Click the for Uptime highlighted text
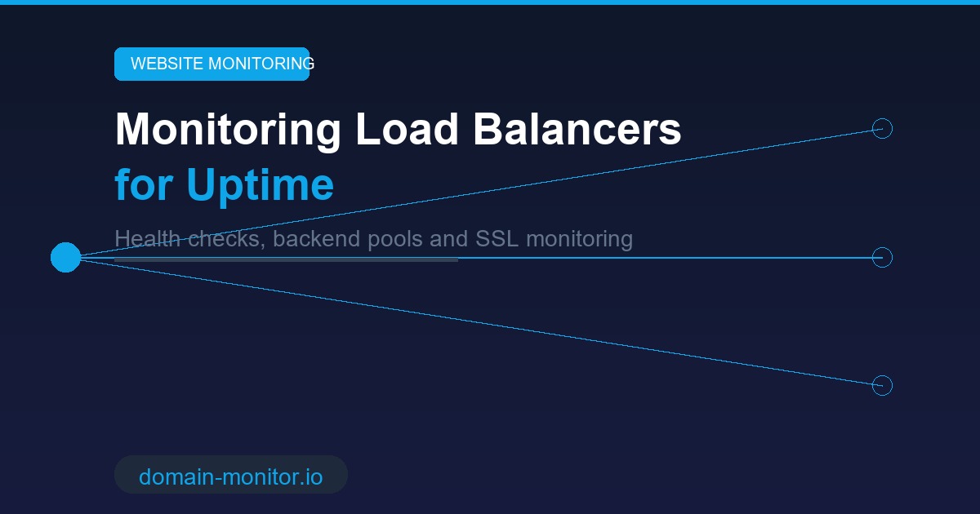Image resolution: width=980 pixels, height=514 pixels. coord(223,184)
